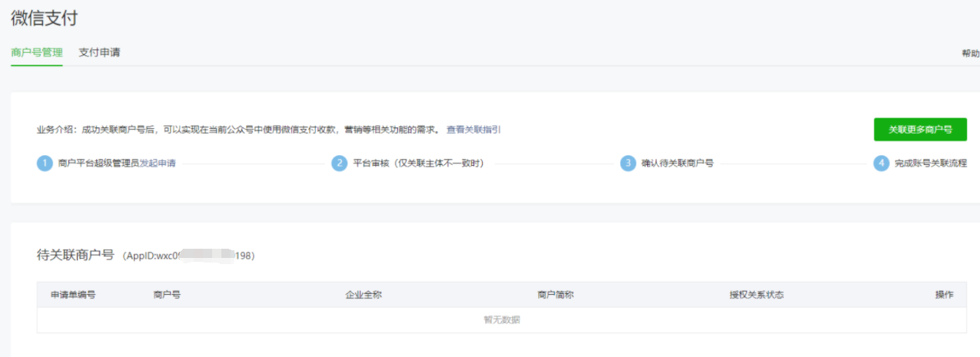The width and height of the screenshot is (980, 357).
Task: Click the 业务介绍 description text
Action: (x=239, y=130)
